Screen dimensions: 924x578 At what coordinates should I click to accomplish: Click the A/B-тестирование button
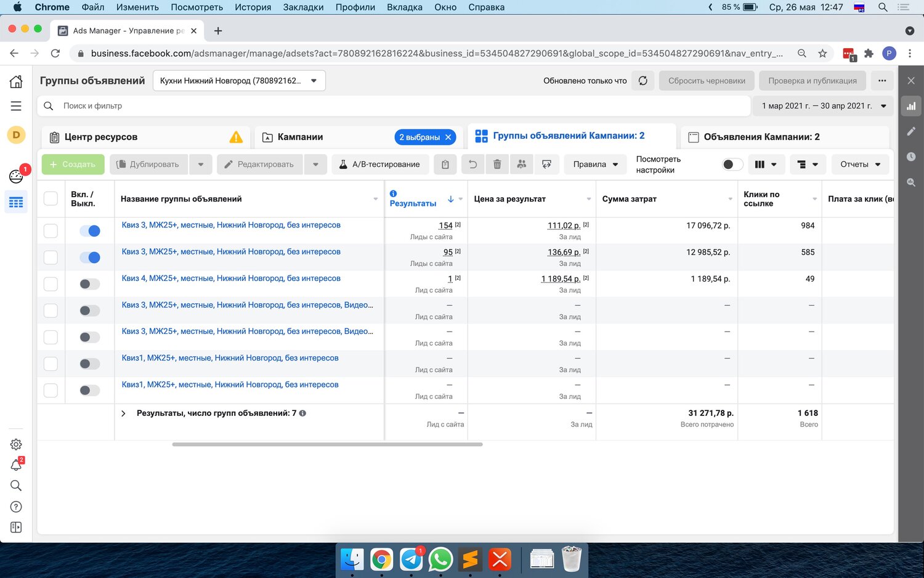pyautogui.click(x=380, y=165)
